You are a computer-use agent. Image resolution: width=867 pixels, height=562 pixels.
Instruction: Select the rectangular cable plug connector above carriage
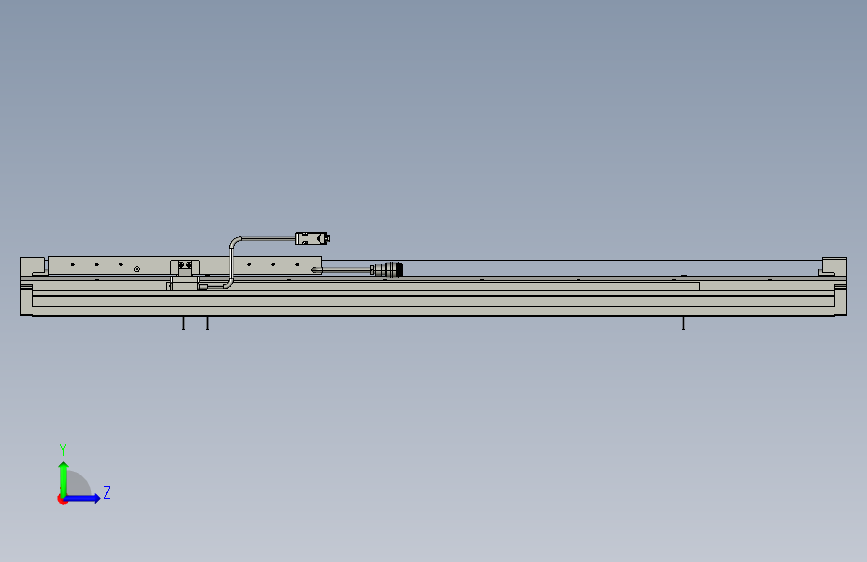[312, 238]
